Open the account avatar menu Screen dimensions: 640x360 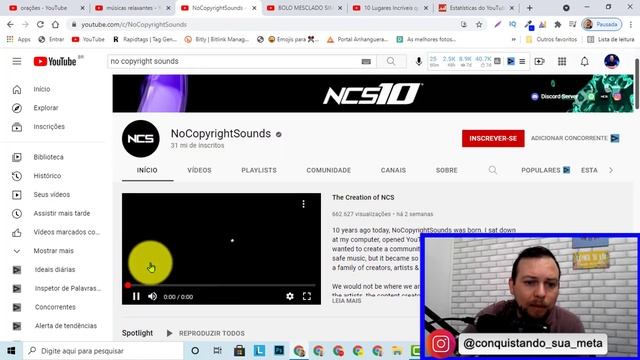click(611, 61)
